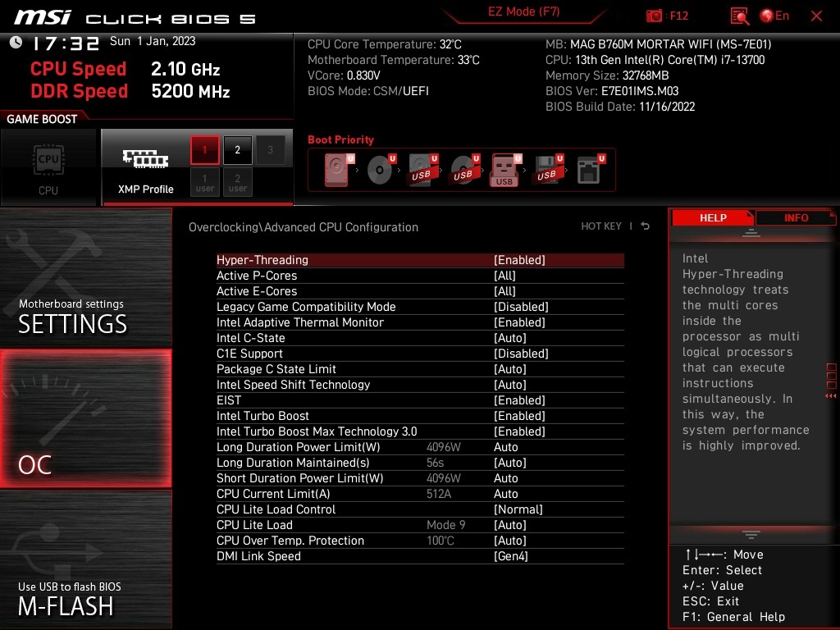Image resolution: width=840 pixels, height=630 pixels.
Task: Open the BIOS search magnifier icon
Action: (x=739, y=16)
